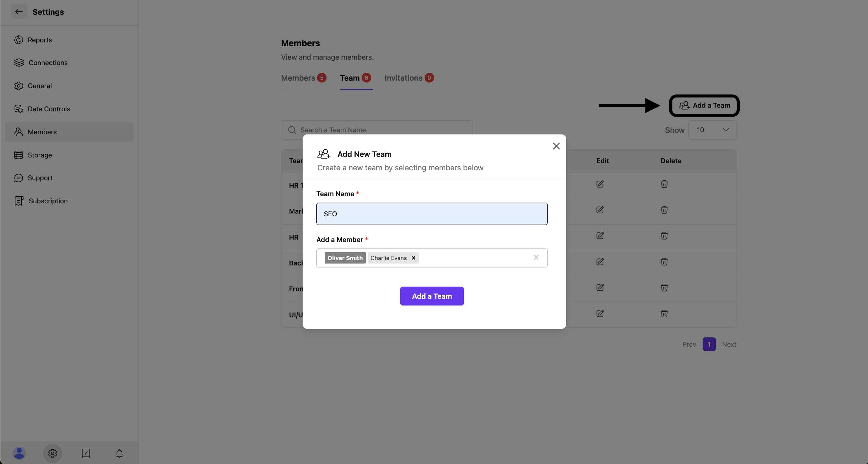Clear all selected members in field
868x464 pixels.
click(x=536, y=258)
